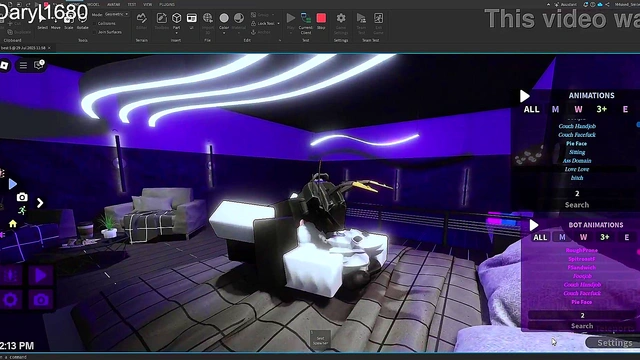Click the purple camera tile

[40, 300]
